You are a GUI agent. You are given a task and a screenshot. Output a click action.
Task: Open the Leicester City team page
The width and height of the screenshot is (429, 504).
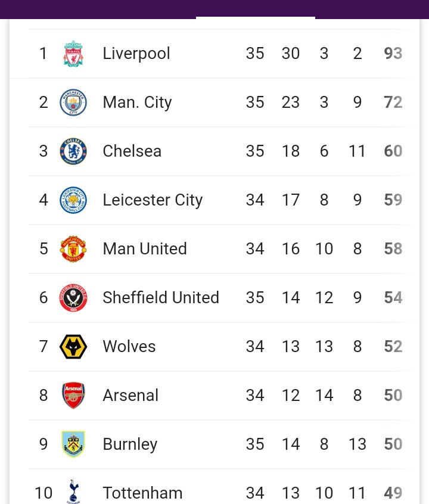tap(153, 200)
